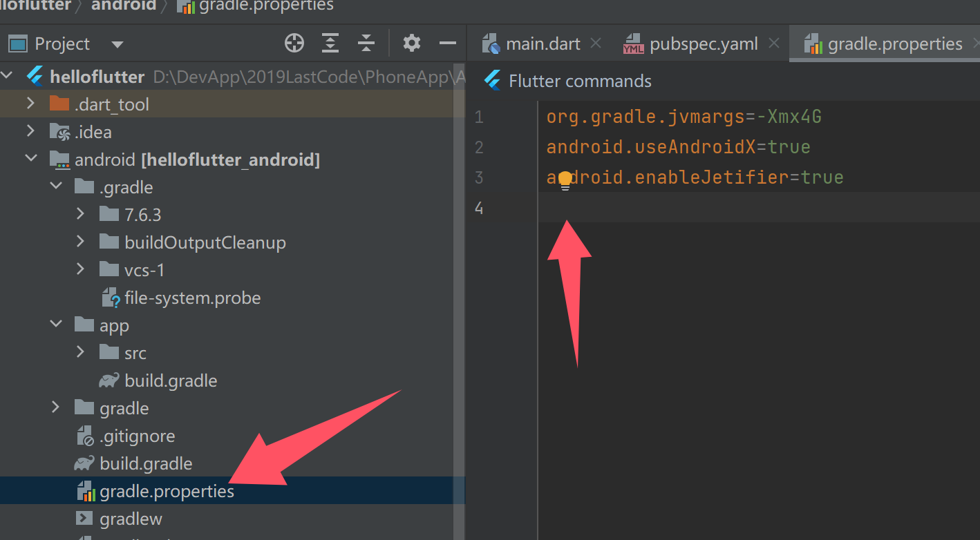Open build.gradle inside app folder

tap(171, 380)
